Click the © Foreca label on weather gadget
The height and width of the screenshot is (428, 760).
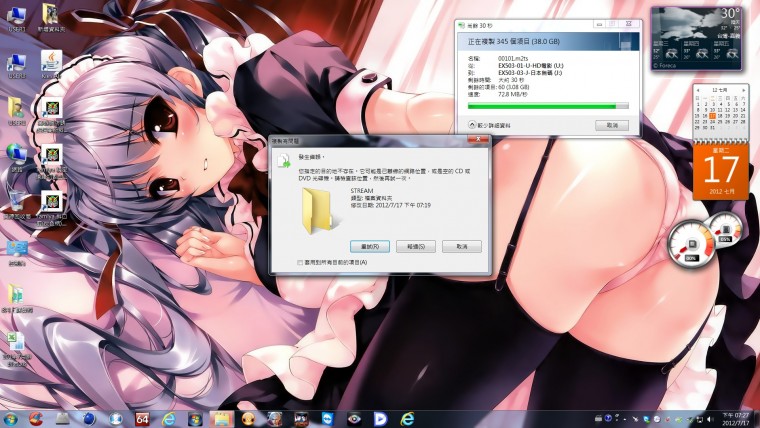pyautogui.click(x=664, y=65)
